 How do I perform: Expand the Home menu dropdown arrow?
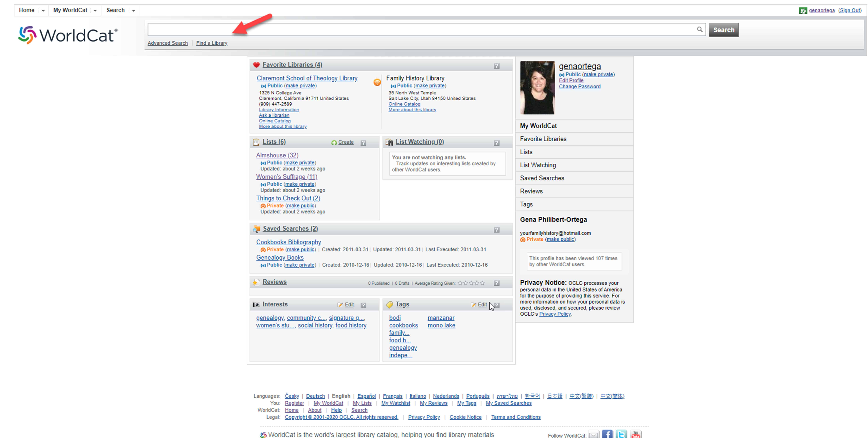(43, 10)
